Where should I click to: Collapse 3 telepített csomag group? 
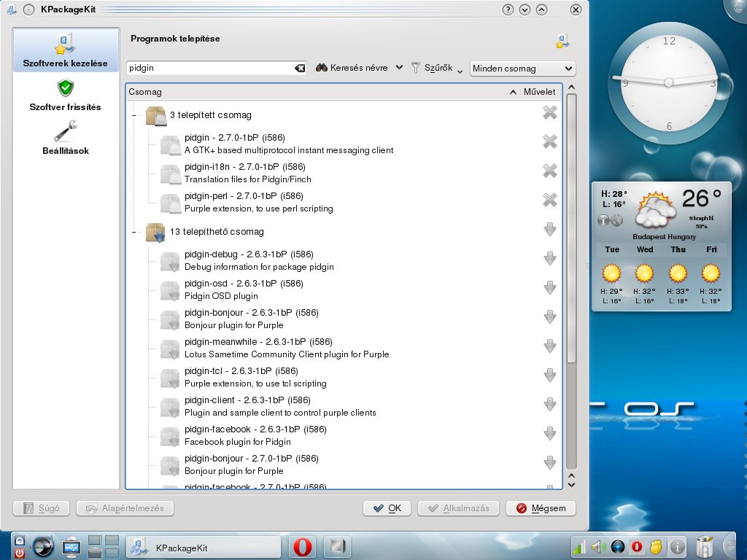(x=134, y=115)
